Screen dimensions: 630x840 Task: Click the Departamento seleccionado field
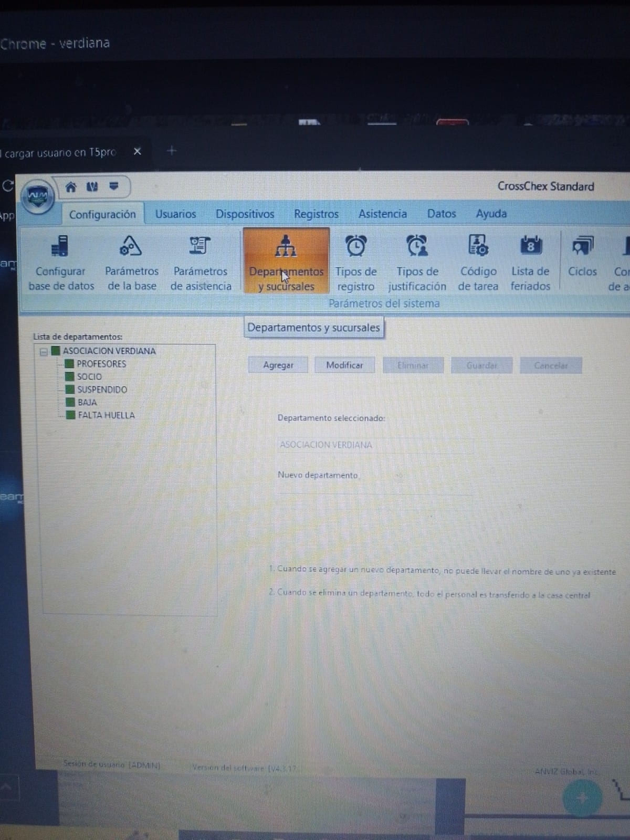point(375,445)
